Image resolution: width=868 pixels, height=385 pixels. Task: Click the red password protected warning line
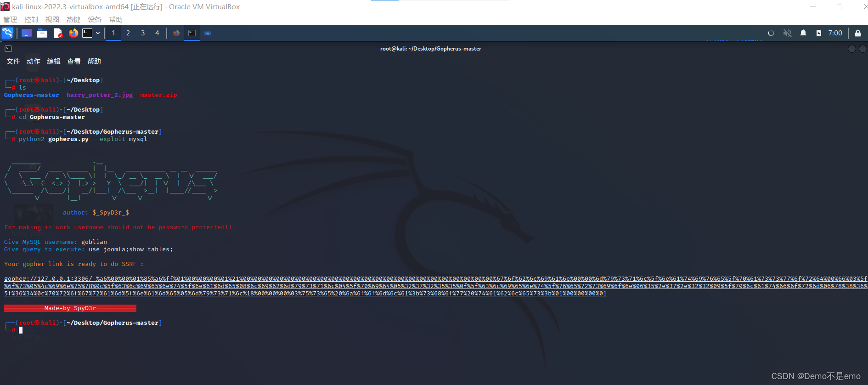click(x=120, y=227)
